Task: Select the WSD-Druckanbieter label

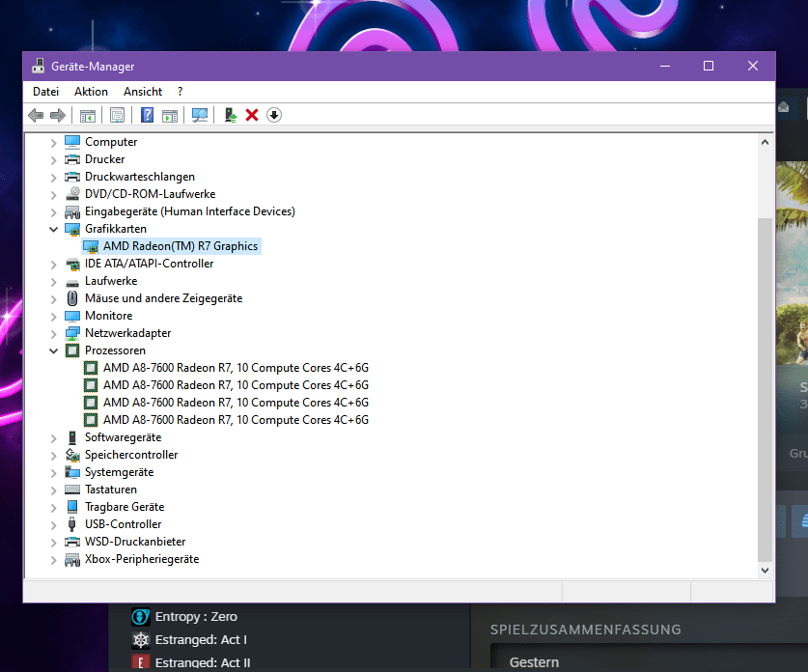Action: (x=135, y=542)
